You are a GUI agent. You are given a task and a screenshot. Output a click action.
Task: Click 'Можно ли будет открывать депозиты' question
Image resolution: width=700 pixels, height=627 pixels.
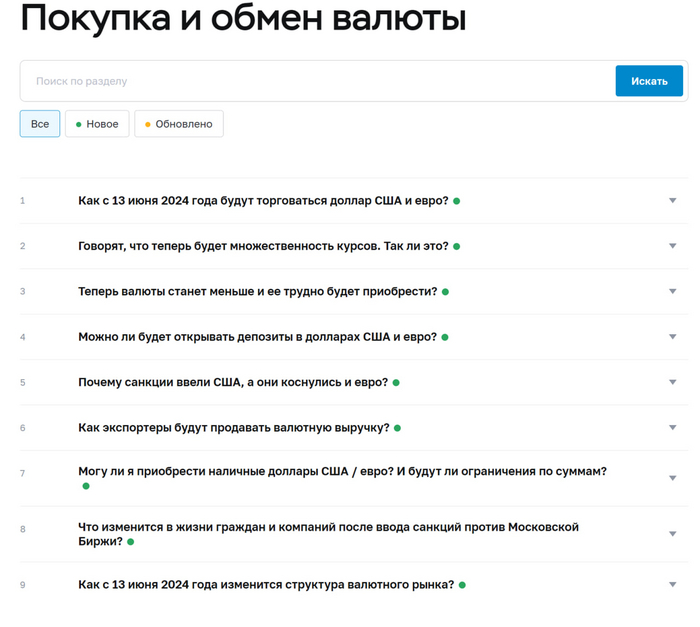point(257,337)
